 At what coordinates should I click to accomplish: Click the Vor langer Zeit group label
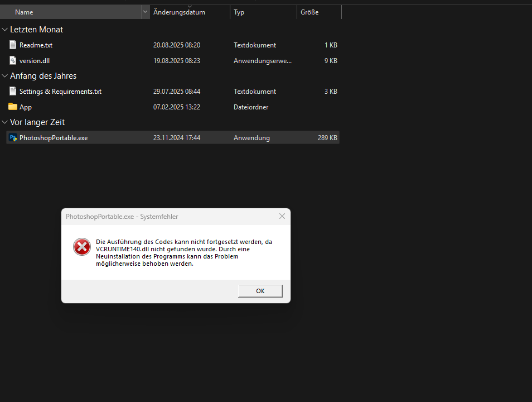[37, 122]
